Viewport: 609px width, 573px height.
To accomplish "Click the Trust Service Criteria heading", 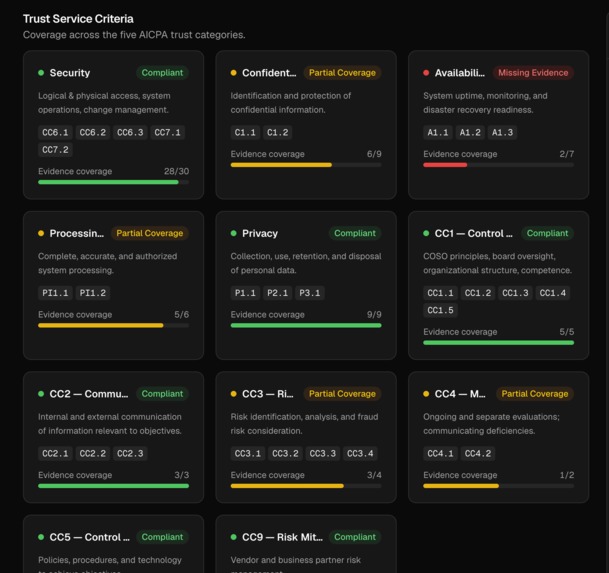I will coord(78,19).
